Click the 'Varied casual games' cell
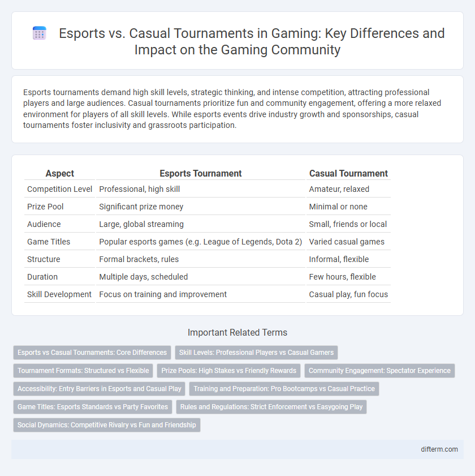Viewport: 475px width, 476px height. click(x=348, y=242)
